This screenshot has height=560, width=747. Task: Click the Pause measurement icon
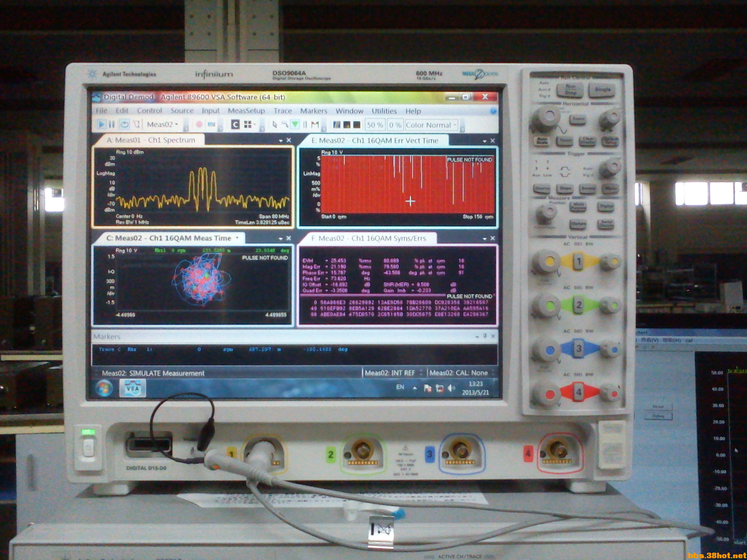tap(112, 125)
